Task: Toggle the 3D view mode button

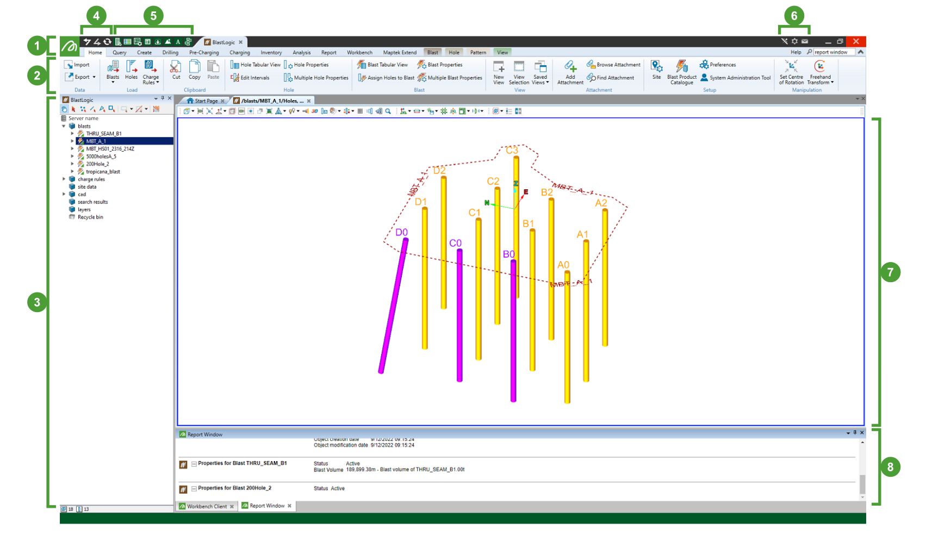Action: pos(314,111)
